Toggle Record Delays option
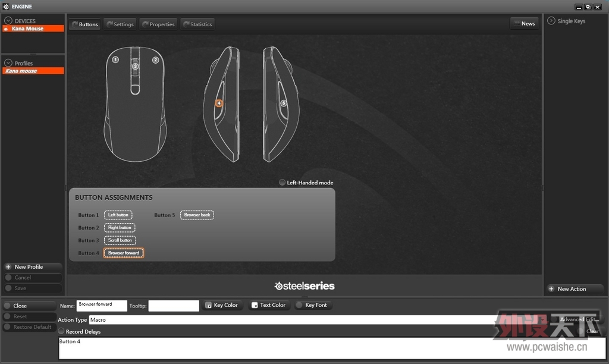This screenshot has width=609, height=364. [61, 331]
